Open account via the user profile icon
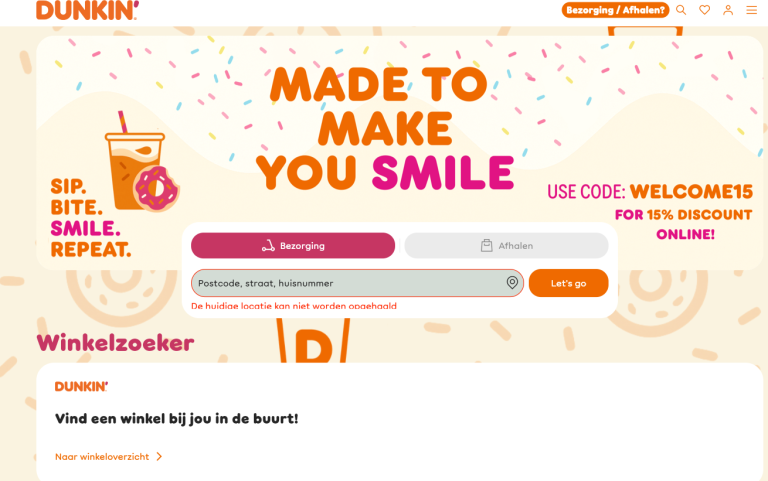The width and height of the screenshot is (768, 481). 728,10
